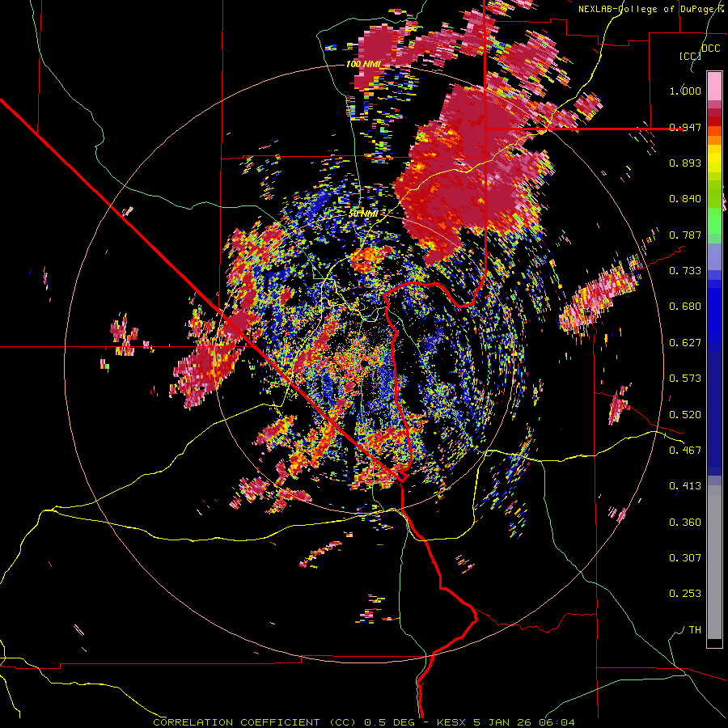
Task: Select the 0.733 scale value
Action: pos(685,271)
